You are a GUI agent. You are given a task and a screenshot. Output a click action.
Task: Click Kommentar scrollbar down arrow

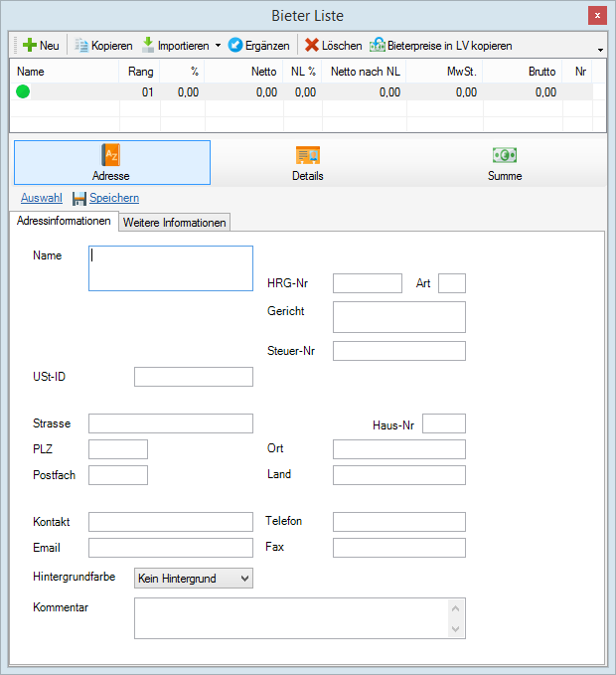456,629
